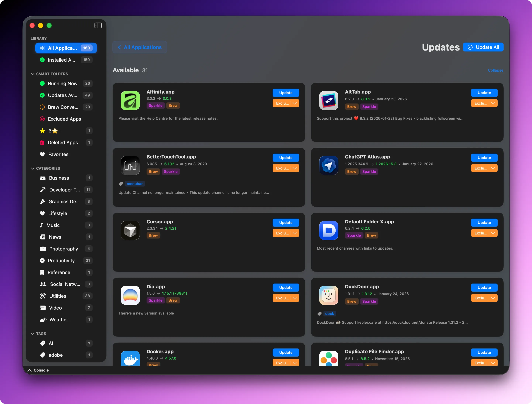The height and width of the screenshot is (404, 532).
Task: Click the tag icon beside menubar
Action: click(121, 184)
